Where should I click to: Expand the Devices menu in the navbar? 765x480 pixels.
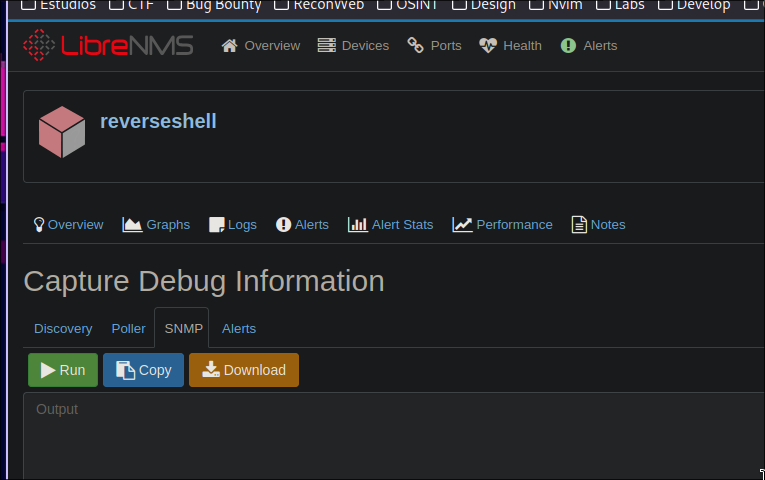(x=353, y=45)
